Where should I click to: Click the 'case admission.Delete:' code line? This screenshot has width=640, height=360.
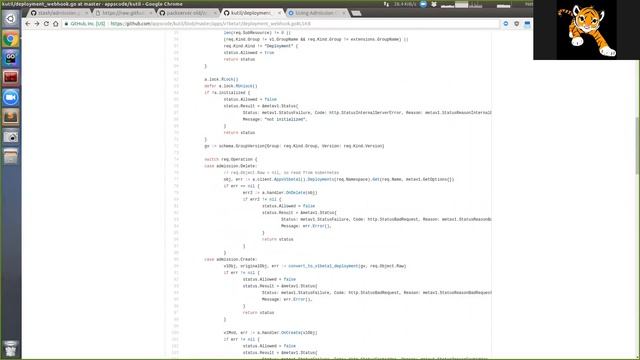pyautogui.click(x=231, y=166)
